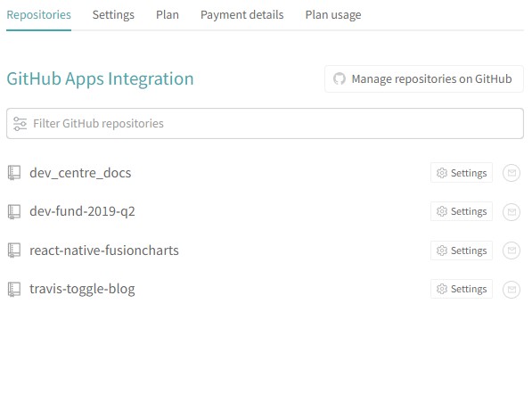Image resolution: width=532 pixels, height=394 pixels.
Task: Click the GitHub octocat logo icon
Action: (x=340, y=78)
